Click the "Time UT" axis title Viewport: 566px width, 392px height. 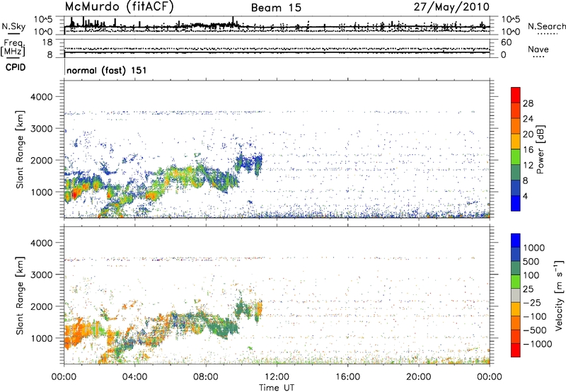click(x=277, y=388)
